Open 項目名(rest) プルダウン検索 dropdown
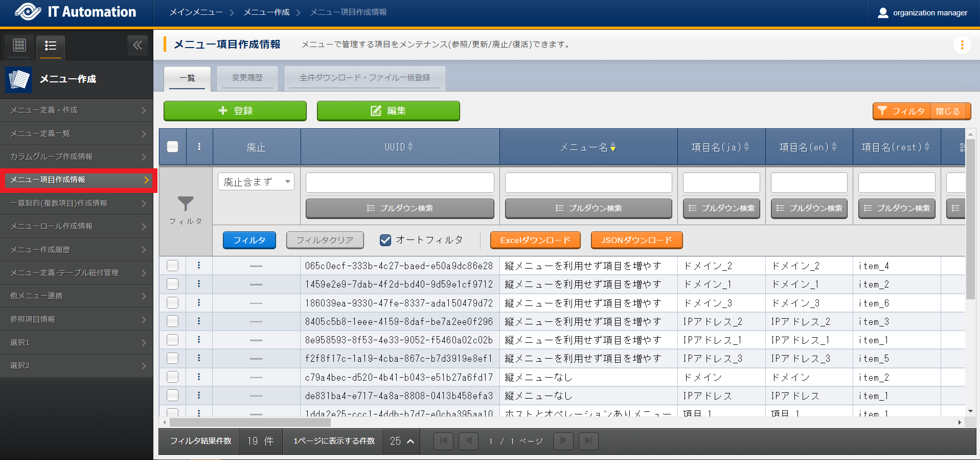Image resolution: width=980 pixels, height=460 pixels. coord(897,208)
